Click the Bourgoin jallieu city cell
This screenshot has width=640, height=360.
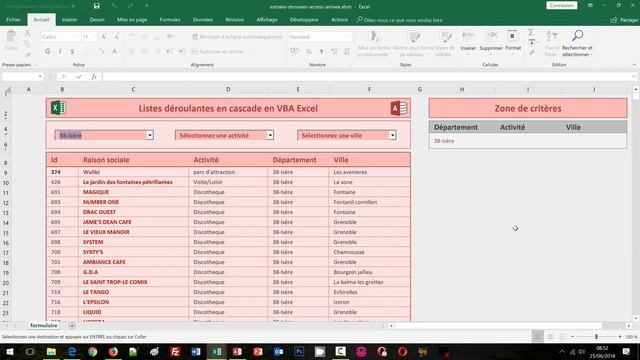tap(369, 272)
